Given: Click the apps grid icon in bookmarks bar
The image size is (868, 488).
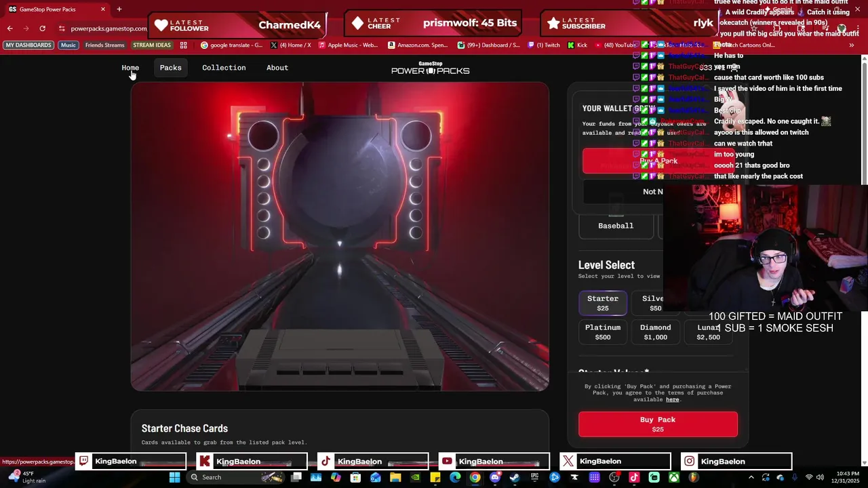Looking at the screenshot, I should 183,45.
